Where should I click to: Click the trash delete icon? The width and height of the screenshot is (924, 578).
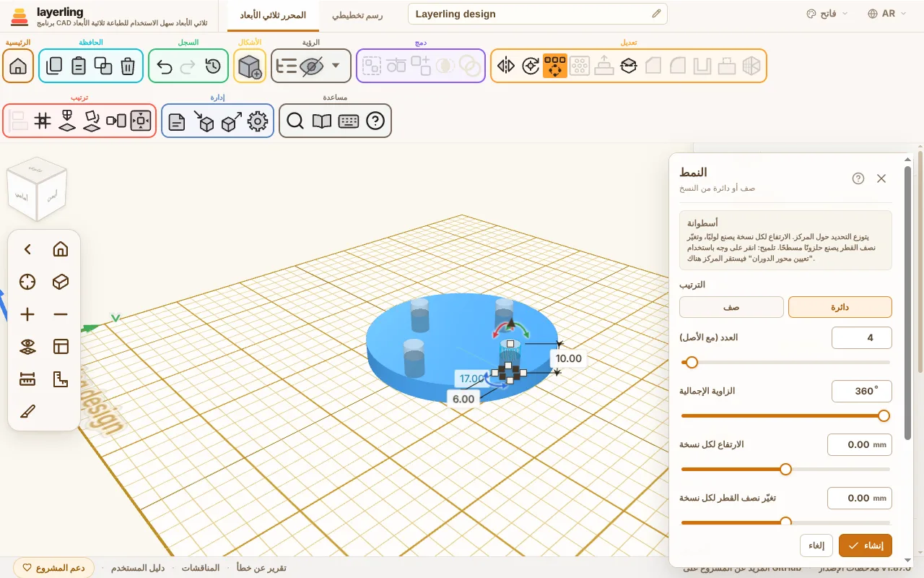click(128, 66)
